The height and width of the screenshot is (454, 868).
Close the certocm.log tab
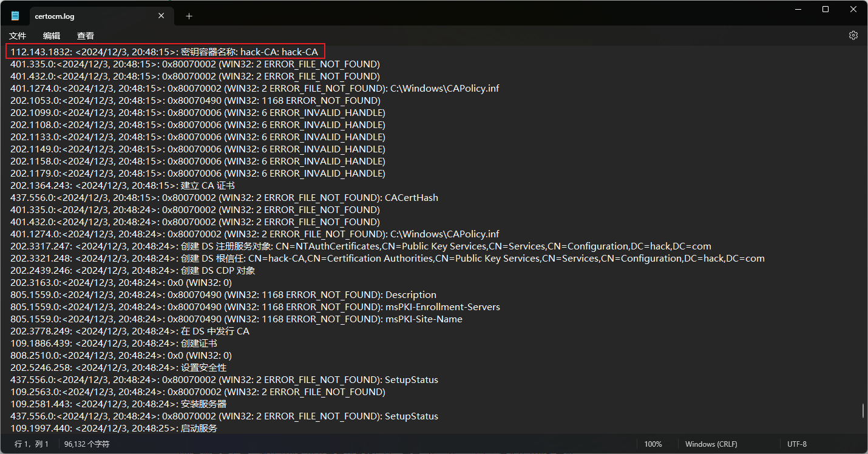click(161, 16)
